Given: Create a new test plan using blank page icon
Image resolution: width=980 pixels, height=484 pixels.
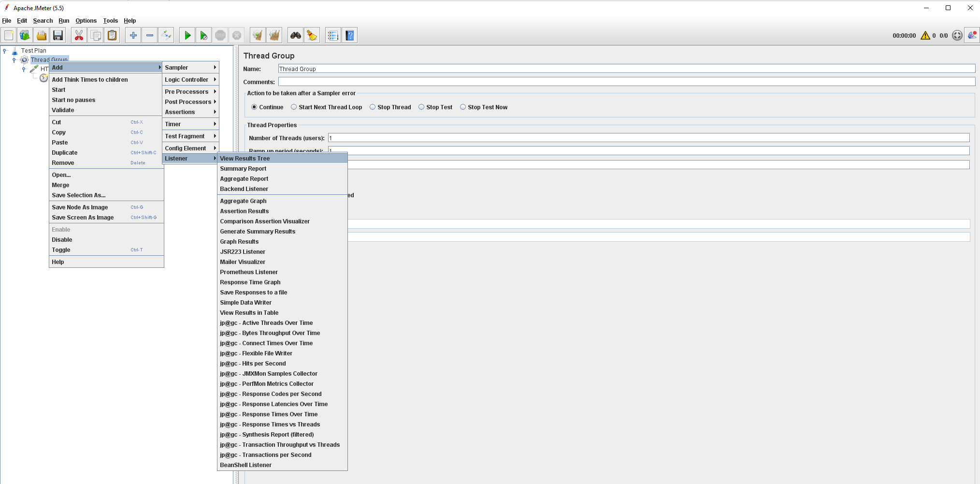Looking at the screenshot, I should [8, 35].
